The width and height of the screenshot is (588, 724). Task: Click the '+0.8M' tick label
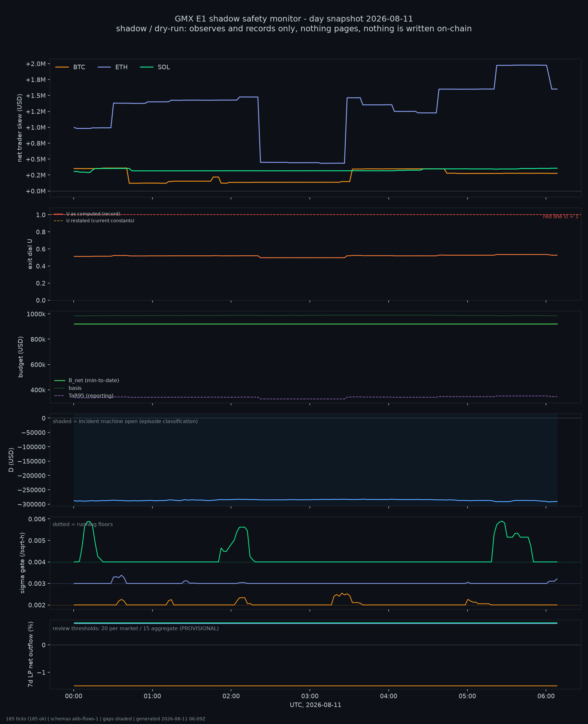tap(36, 143)
